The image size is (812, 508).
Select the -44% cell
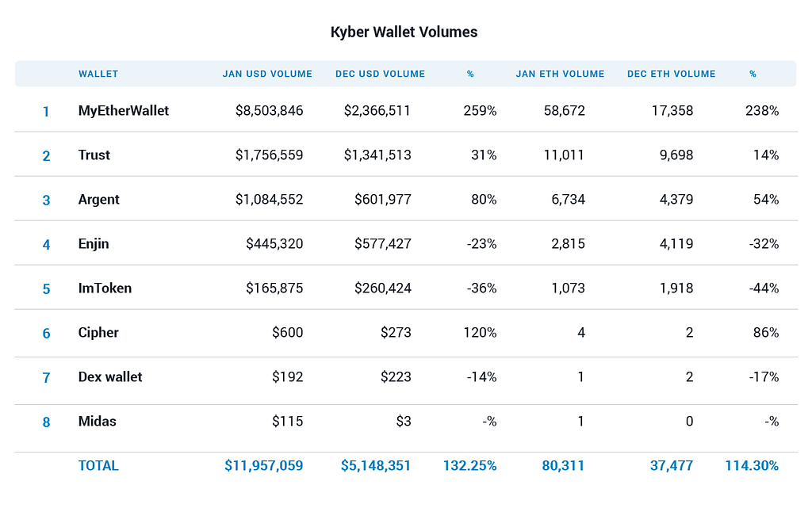click(x=764, y=288)
